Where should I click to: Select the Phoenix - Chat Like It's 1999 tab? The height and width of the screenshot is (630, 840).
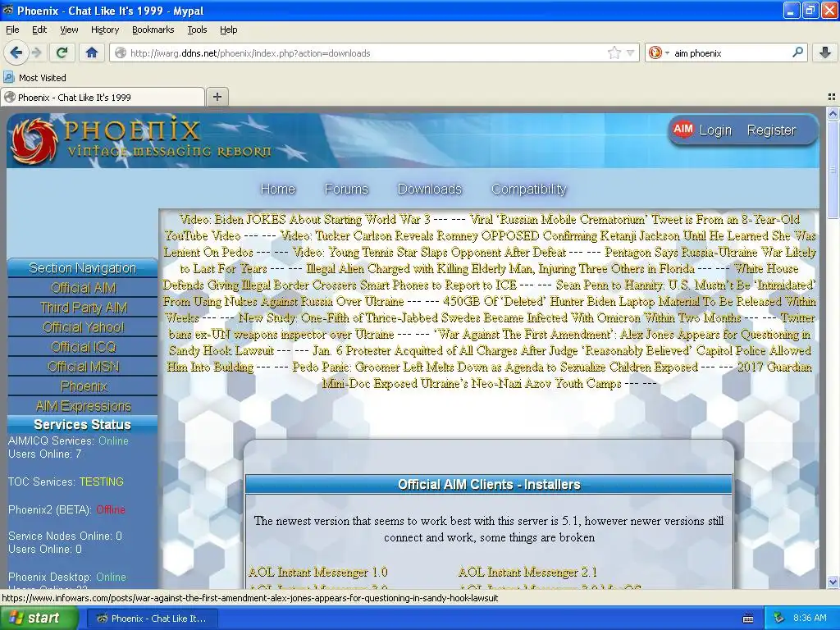[102, 97]
